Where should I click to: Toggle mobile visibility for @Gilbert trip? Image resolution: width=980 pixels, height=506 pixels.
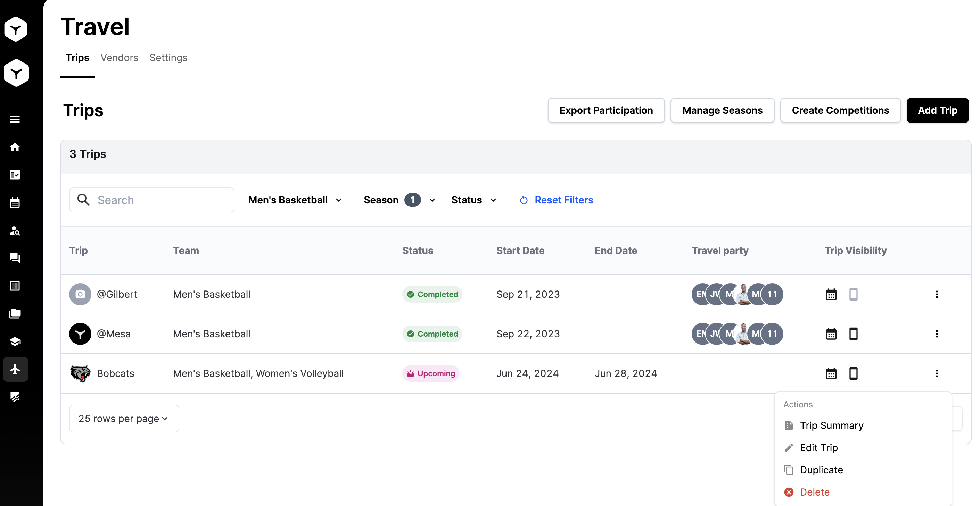(853, 294)
